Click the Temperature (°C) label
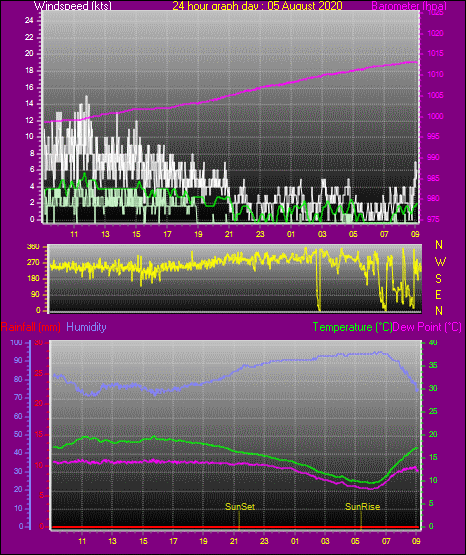Viewport: 466px width, 555px height. tap(352, 327)
